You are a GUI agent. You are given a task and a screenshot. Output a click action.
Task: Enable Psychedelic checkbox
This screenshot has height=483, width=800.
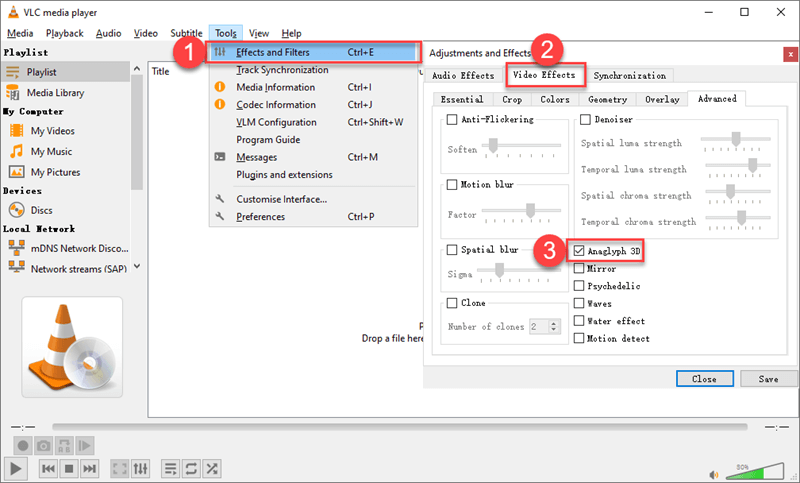(x=579, y=286)
